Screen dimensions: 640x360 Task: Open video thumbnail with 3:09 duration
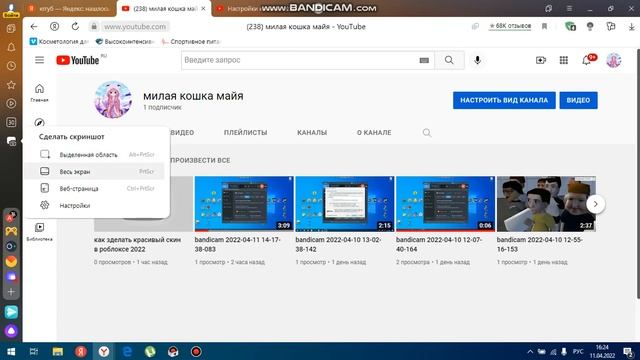[244, 204]
